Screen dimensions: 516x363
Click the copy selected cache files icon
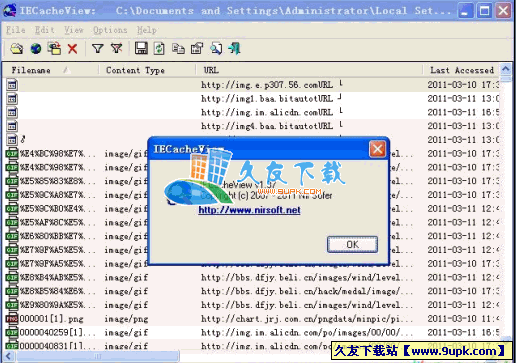54,49
